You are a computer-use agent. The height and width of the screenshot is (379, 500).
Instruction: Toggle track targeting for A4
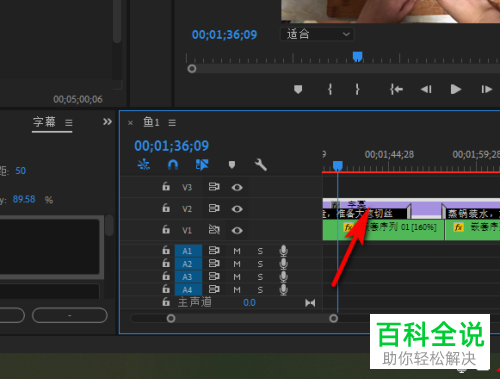click(x=188, y=290)
